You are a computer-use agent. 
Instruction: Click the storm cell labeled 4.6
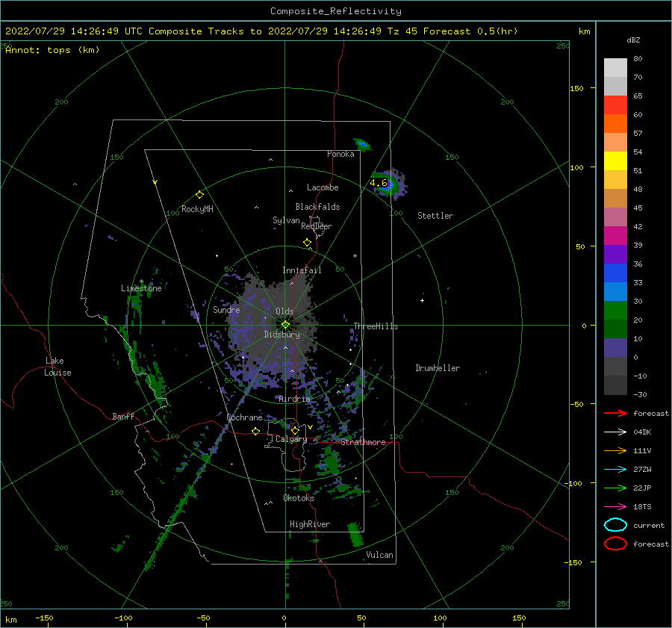389,185
